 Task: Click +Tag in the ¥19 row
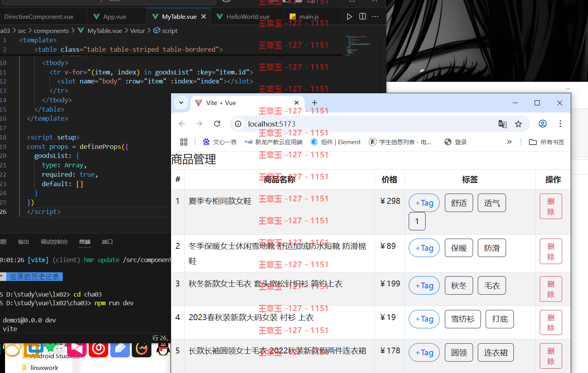click(x=424, y=319)
